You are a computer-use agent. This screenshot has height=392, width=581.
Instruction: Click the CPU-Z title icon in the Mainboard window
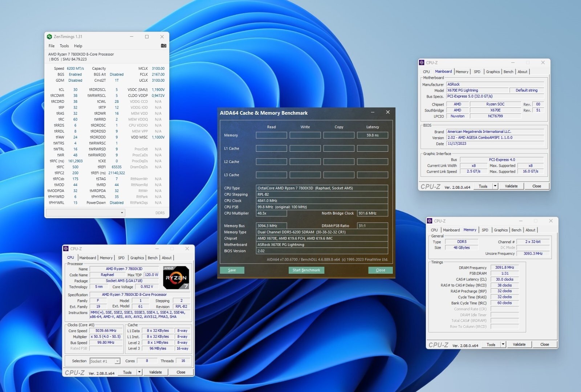coord(422,62)
